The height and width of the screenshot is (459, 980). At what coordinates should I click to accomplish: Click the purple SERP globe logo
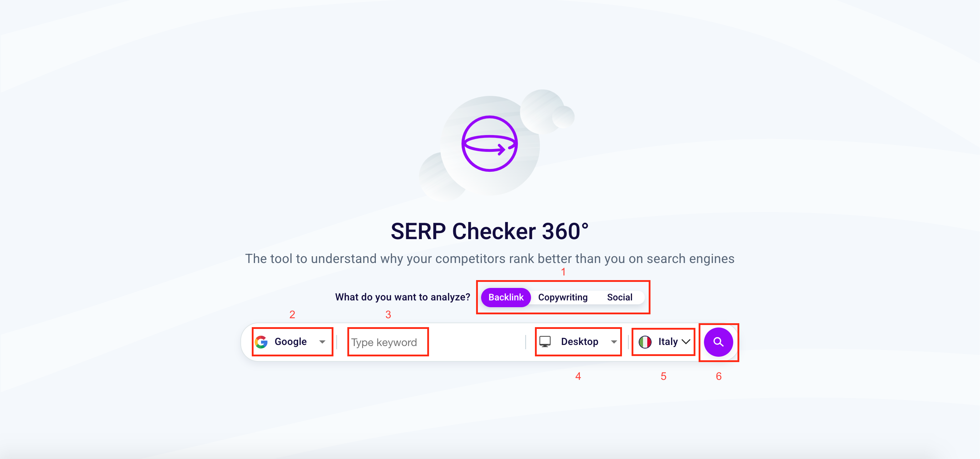click(489, 144)
